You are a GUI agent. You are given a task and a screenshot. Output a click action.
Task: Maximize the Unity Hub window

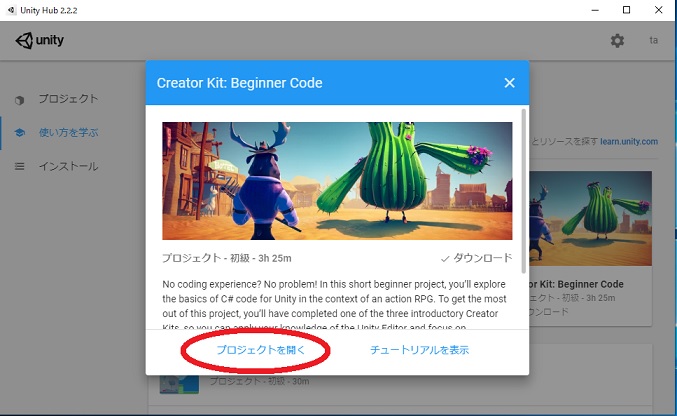pos(626,10)
